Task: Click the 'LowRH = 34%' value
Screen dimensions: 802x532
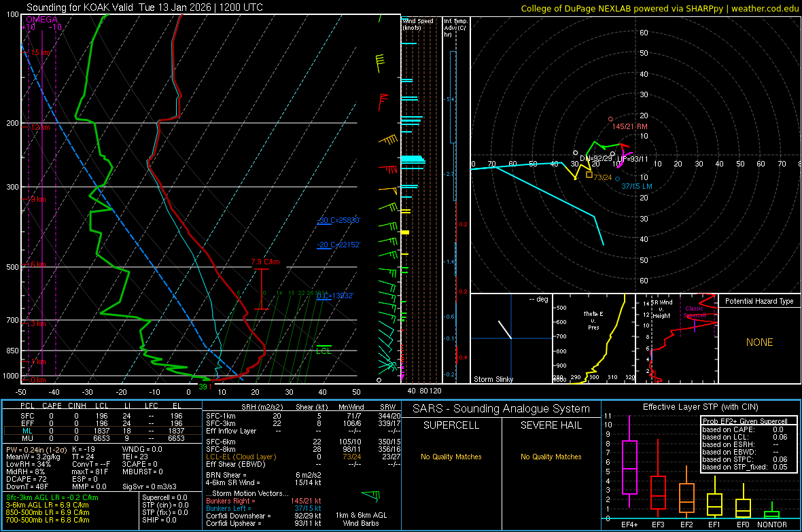Action: [x=29, y=464]
